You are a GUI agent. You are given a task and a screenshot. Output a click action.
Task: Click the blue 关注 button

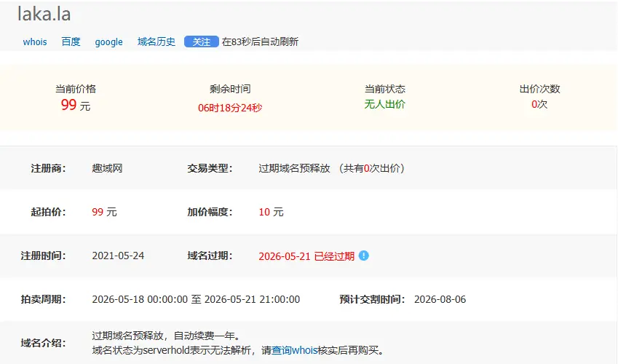click(x=202, y=41)
